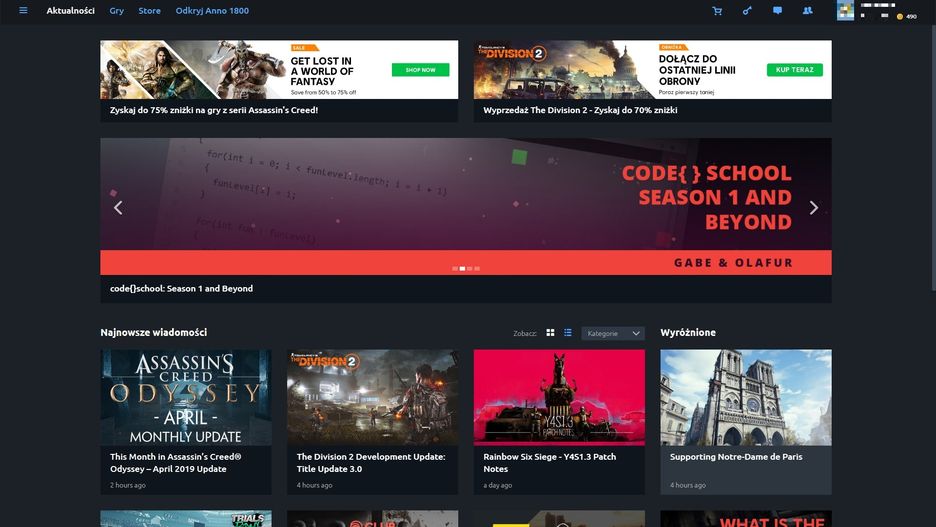Click the Notre-Dame cathedral thumbnail
The height and width of the screenshot is (527, 936).
point(746,397)
